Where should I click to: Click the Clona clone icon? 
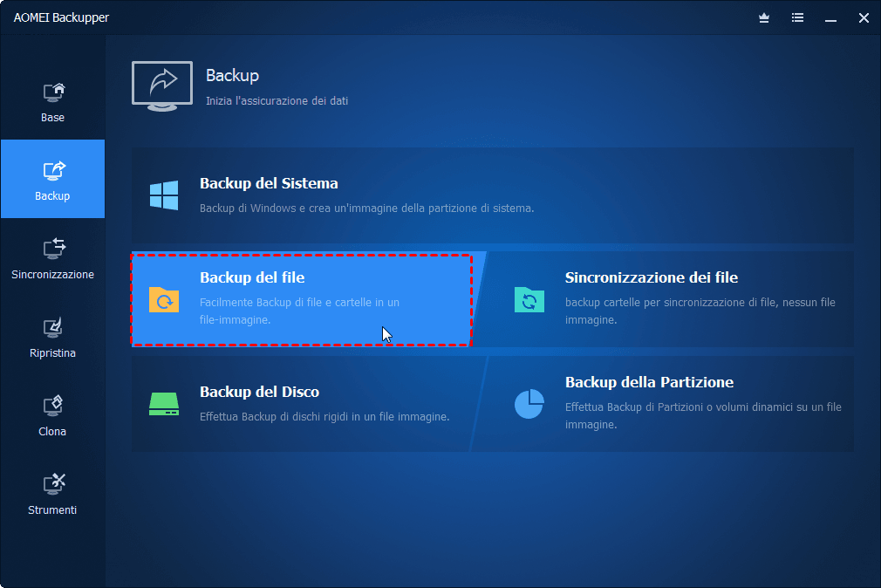tap(53, 406)
